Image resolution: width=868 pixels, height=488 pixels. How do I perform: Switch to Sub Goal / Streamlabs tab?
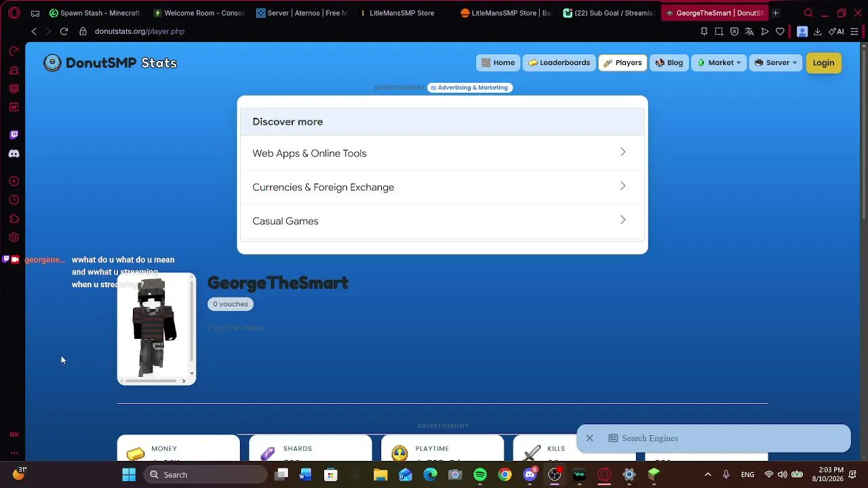coord(608,13)
